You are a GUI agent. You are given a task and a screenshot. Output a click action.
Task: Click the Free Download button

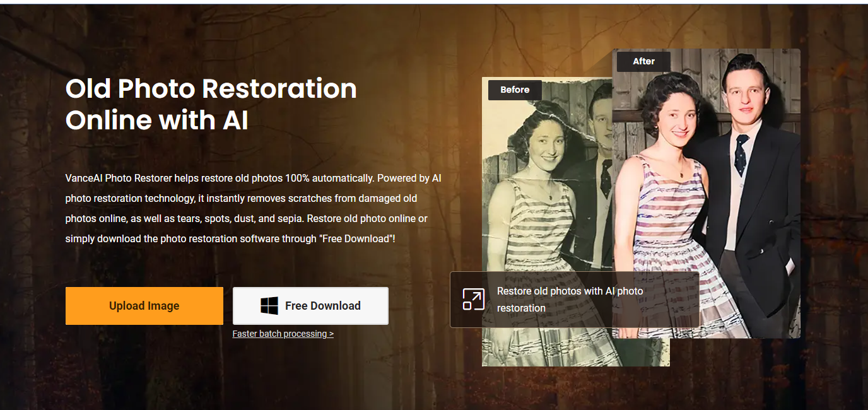click(x=310, y=306)
